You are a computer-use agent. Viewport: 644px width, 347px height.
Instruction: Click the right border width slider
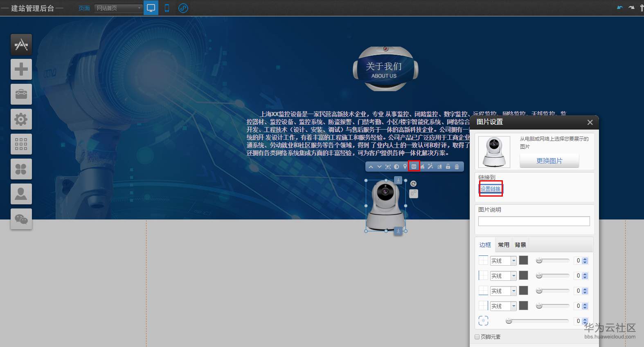pos(553,306)
